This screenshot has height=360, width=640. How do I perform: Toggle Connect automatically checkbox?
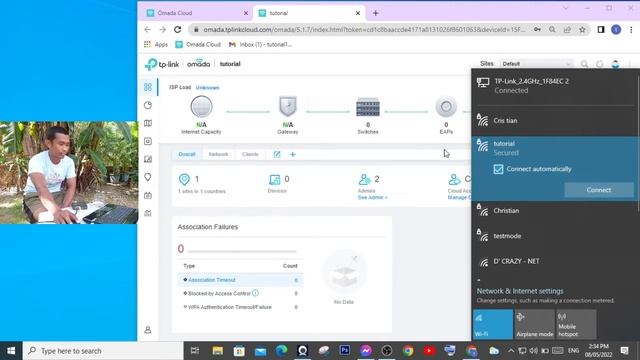tap(498, 169)
